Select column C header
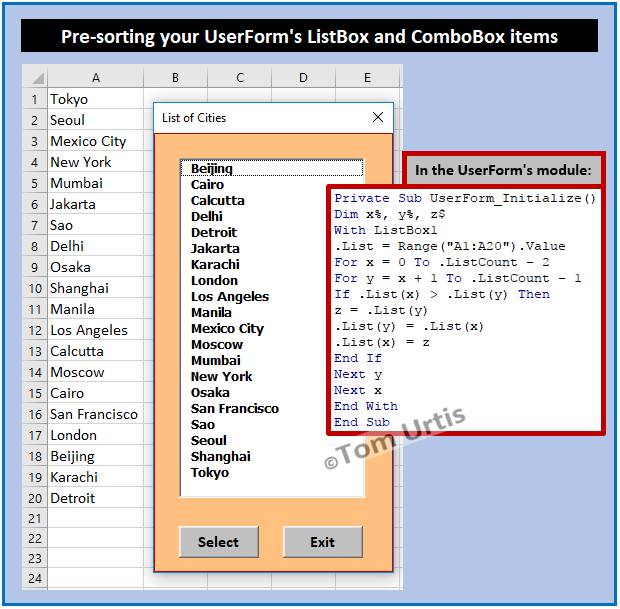 click(240, 77)
